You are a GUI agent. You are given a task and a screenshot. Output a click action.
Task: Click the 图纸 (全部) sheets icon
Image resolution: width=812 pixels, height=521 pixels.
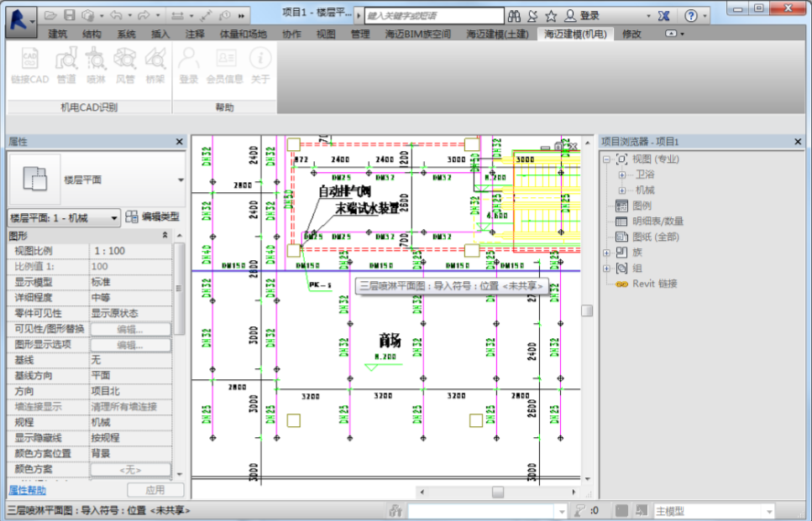pyautogui.click(x=621, y=237)
